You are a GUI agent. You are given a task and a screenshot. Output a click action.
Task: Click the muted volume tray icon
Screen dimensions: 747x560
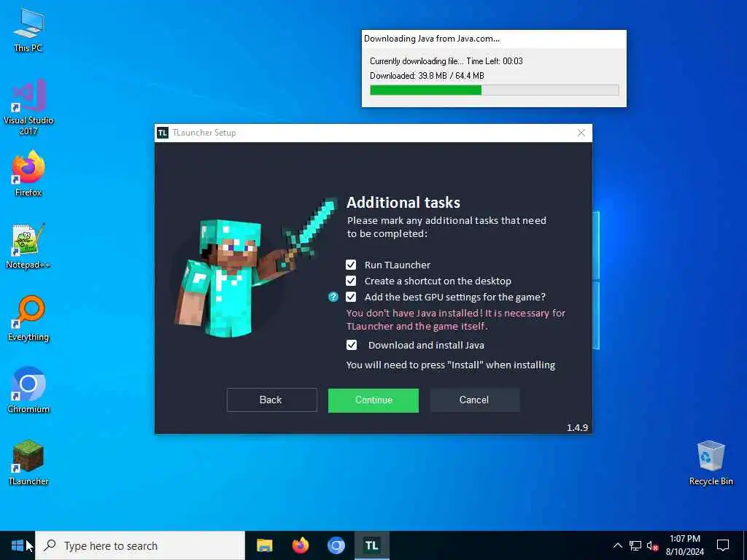(x=653, y=545)
